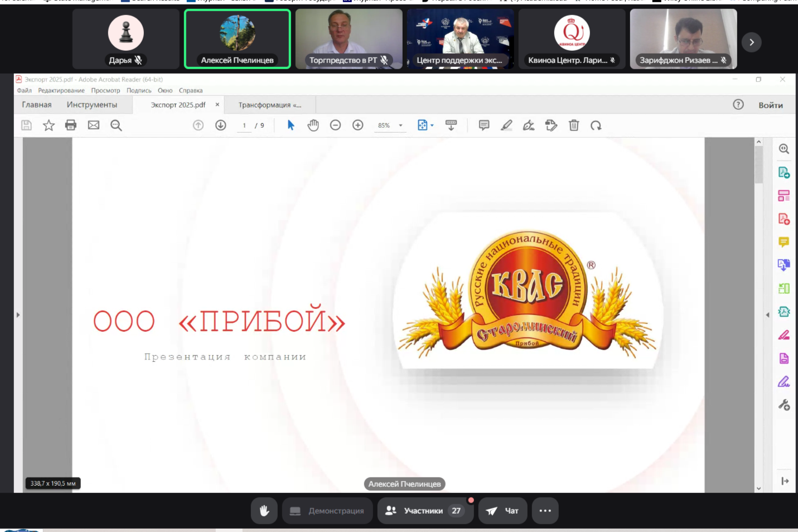Viewport: 798px width, 532px height.
Task: Go to next page with down arrow
Action: [221, 125]
